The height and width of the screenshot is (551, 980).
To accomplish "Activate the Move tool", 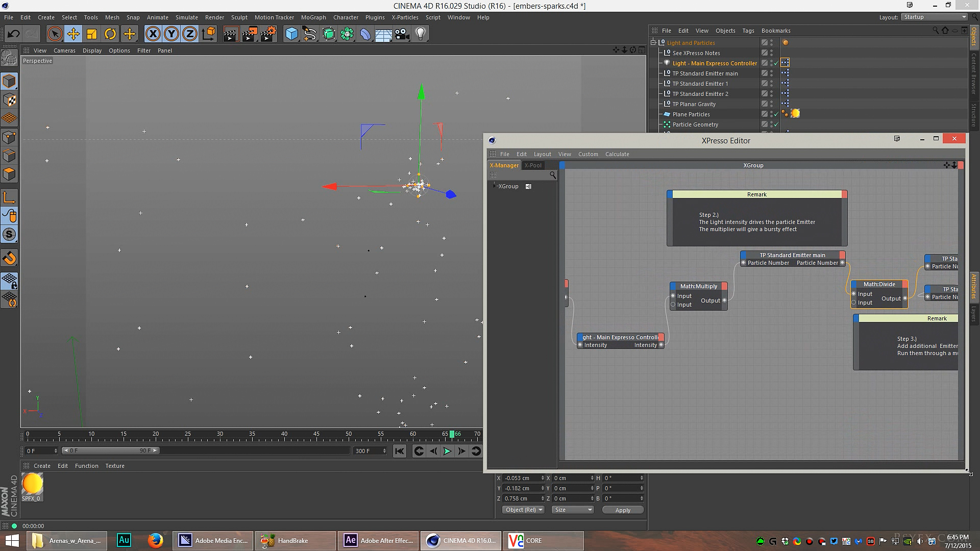I will pyautogui.click(x=73, y=34).
